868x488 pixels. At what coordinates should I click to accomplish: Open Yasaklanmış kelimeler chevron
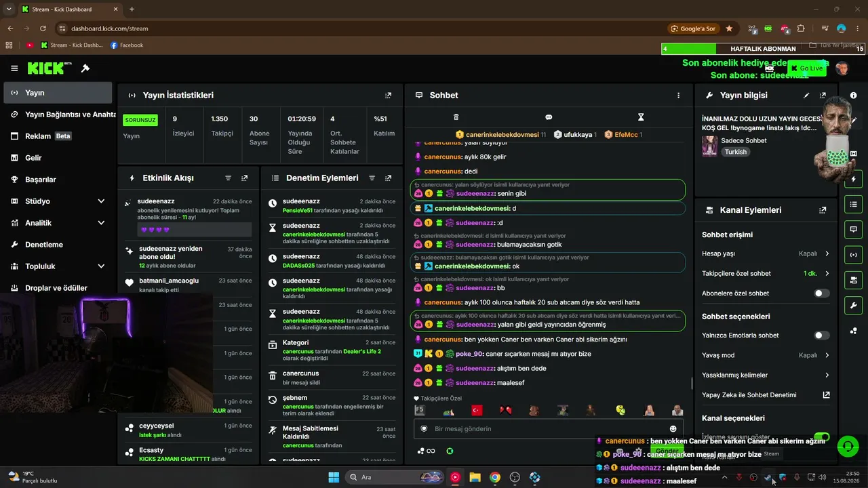(x=827, y=375)
